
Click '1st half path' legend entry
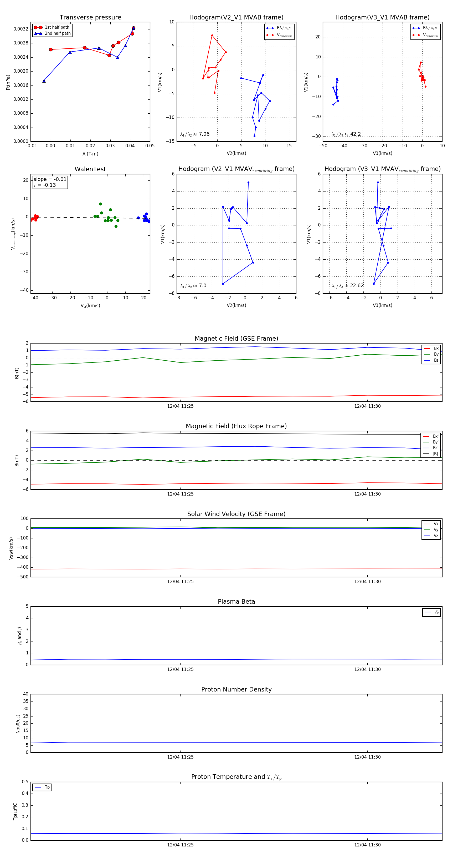(52, 27)
